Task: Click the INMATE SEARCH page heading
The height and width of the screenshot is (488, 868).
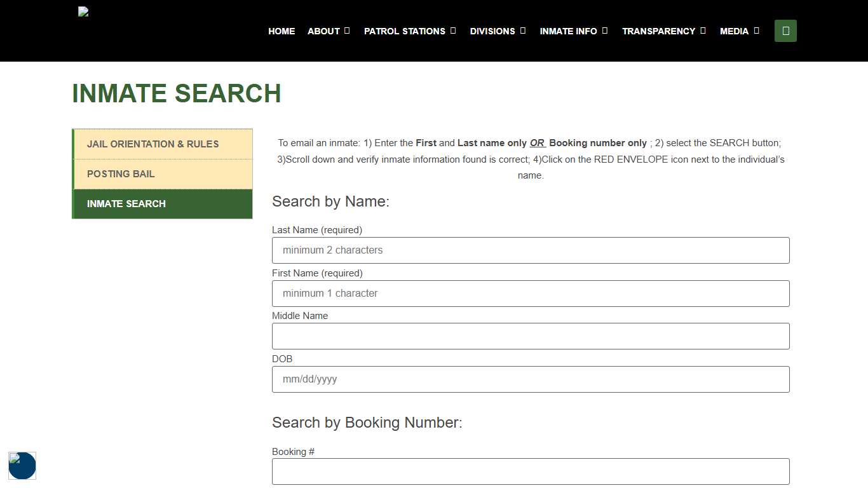Action: pos(177,93)
